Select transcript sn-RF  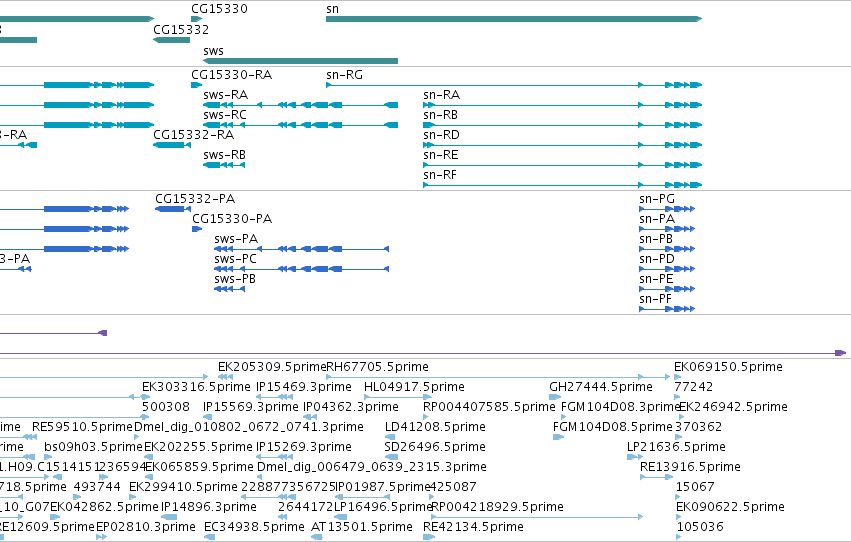(562, 185)
